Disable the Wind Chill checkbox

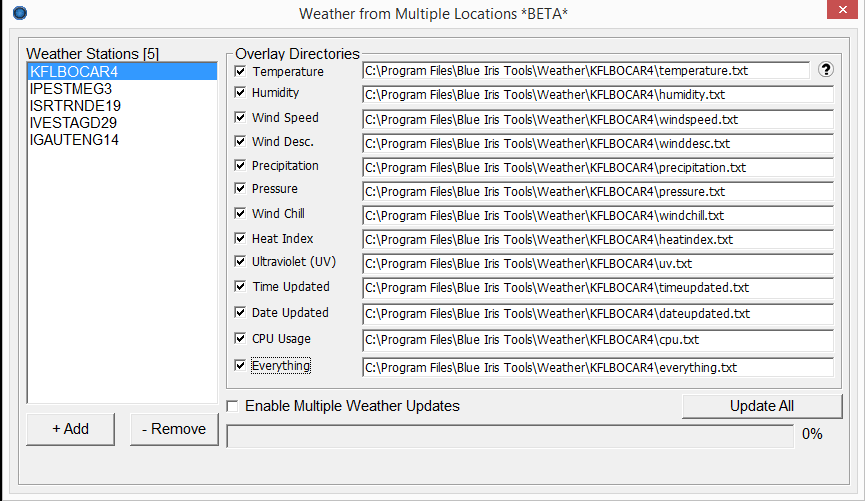(240, 213)
